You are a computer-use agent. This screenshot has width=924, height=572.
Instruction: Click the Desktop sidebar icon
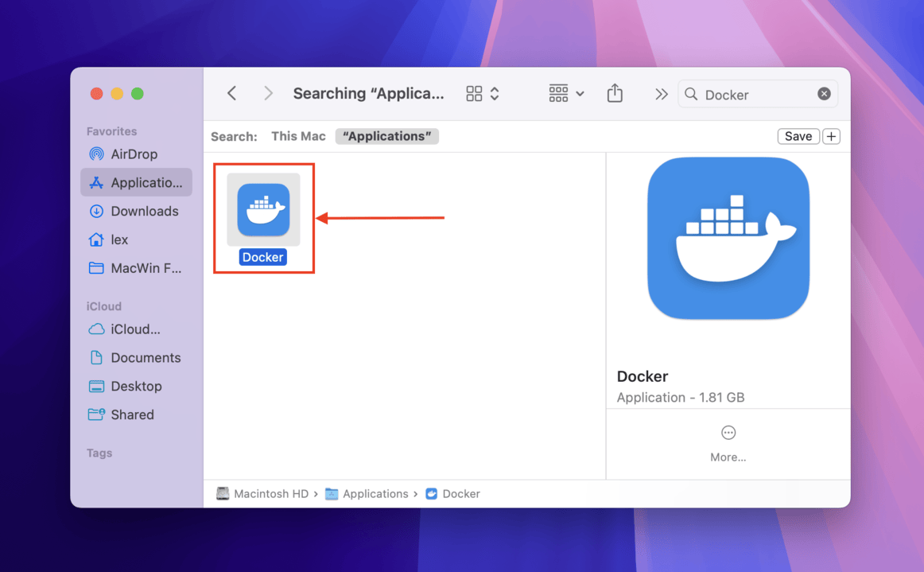[x=96, y=387]
